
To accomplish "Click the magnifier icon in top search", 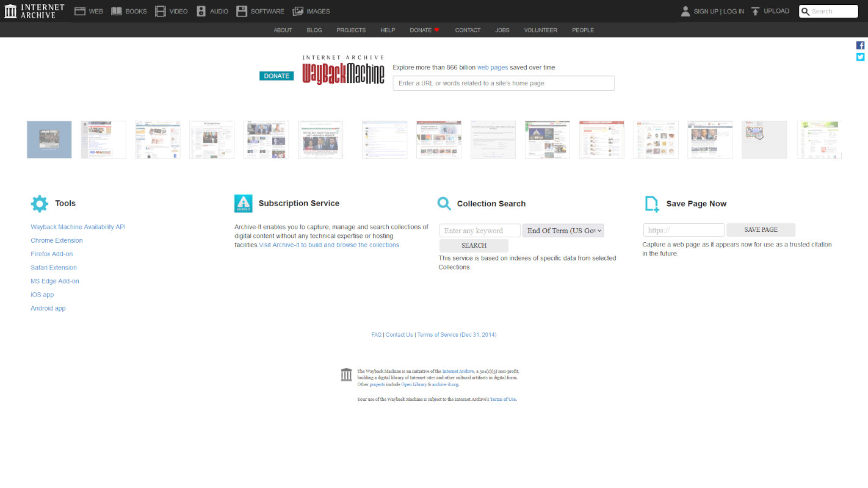I will click(805, 12).
